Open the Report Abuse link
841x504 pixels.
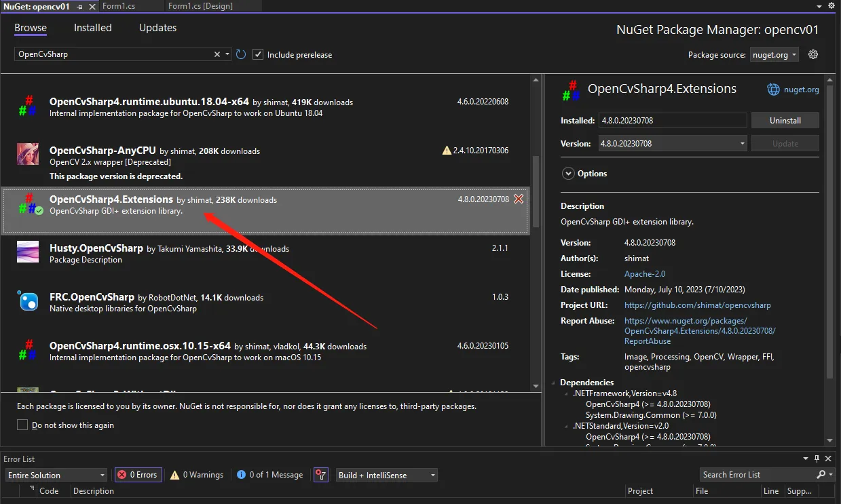[x=700, y=331]
